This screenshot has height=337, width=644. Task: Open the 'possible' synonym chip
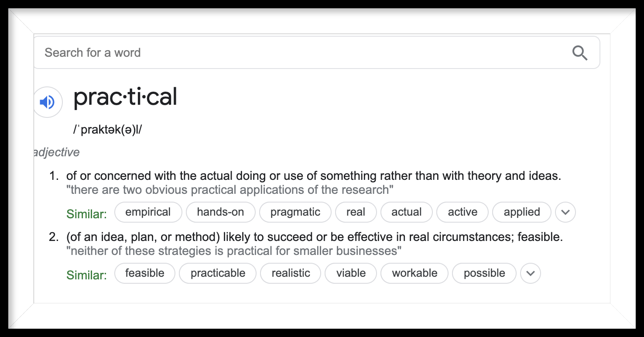point(484,273)
